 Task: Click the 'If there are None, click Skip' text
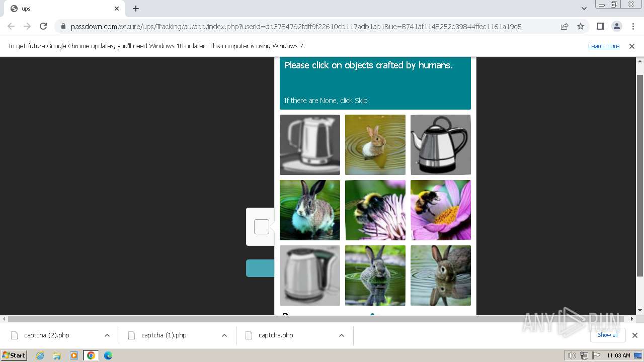point(326,101)
